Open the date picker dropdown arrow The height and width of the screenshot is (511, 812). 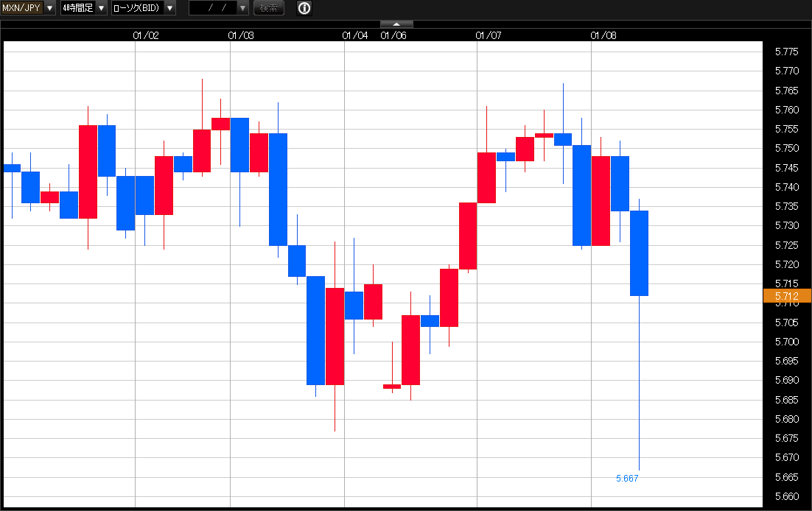[x=242, y=8]
